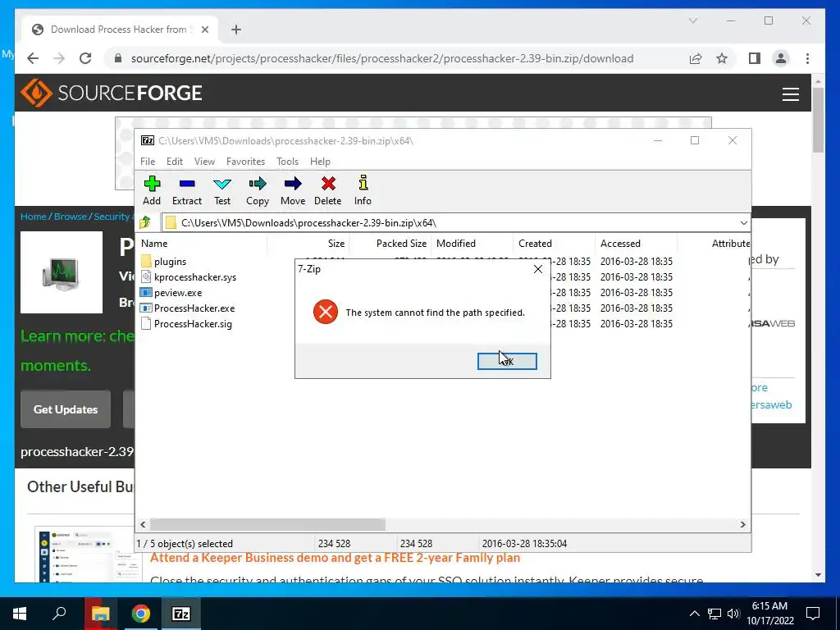840x630 pixels.
Task: Open a new Chrome tab
Action: tap(236, 30)
